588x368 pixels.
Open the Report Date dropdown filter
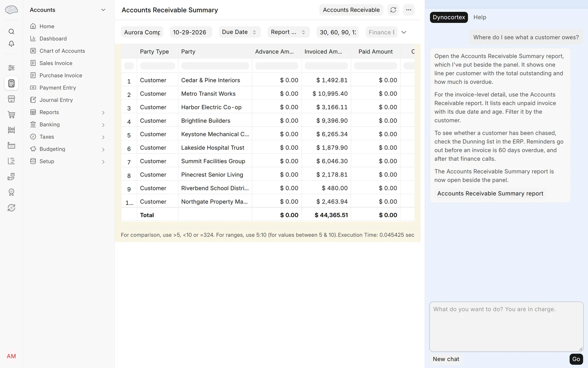pyautogui.click(x=288, y=32)
